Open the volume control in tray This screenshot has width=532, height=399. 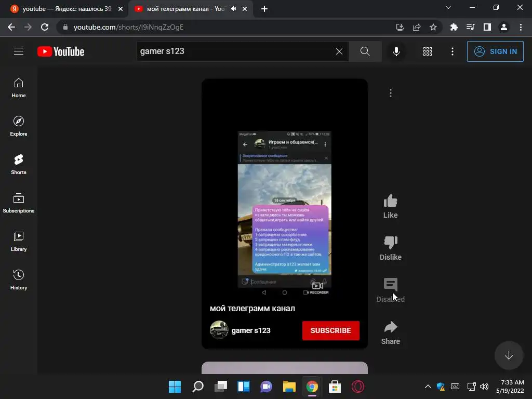click(484, 387)
